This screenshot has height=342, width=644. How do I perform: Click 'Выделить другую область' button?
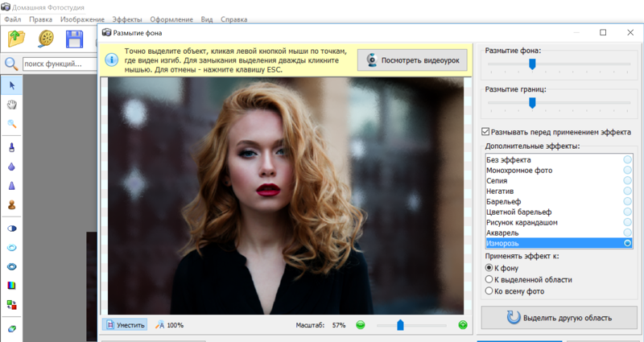[x=559, y=317]
